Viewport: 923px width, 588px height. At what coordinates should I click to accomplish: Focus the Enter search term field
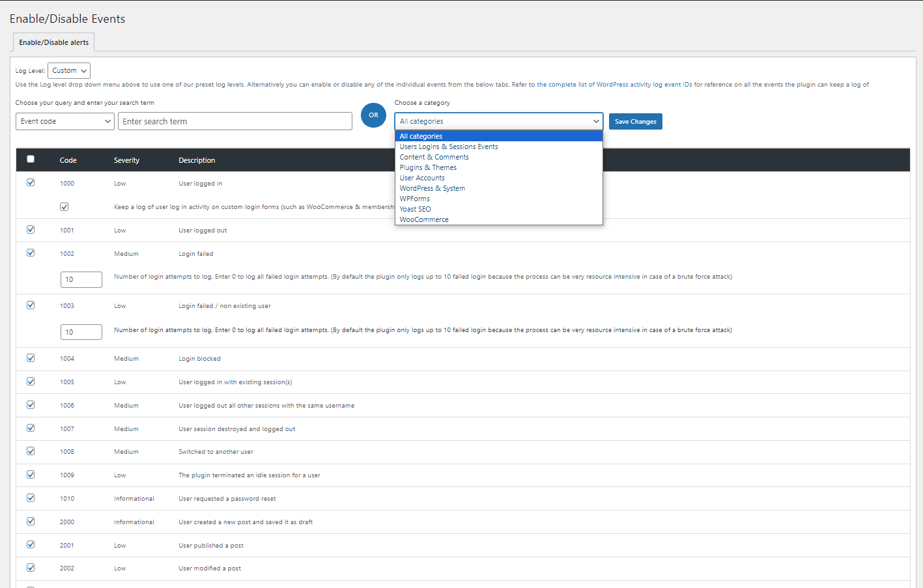(x=235, y=121)
